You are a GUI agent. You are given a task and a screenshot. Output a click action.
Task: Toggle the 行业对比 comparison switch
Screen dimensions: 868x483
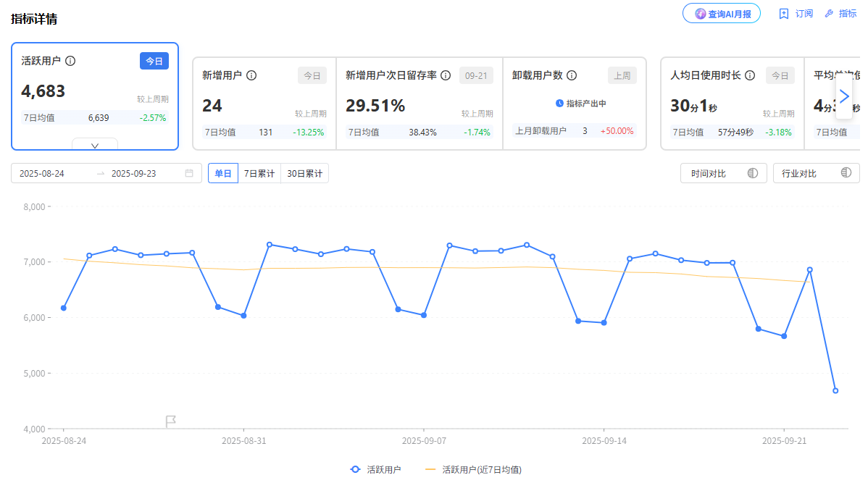[846, 172]
